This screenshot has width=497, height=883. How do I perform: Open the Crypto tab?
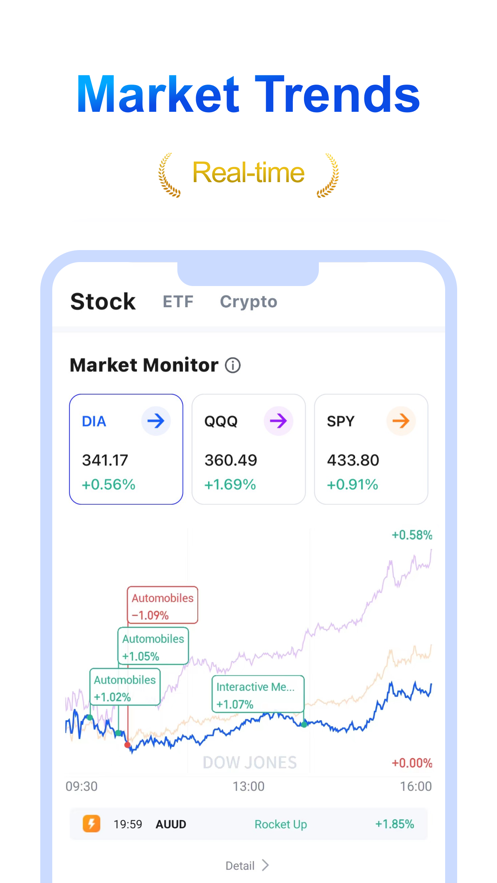[248, 302]
